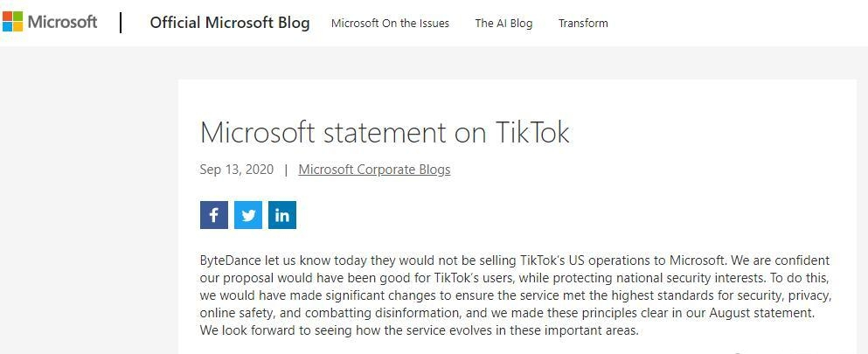Select the Transform navigation item

pos(583,24)
